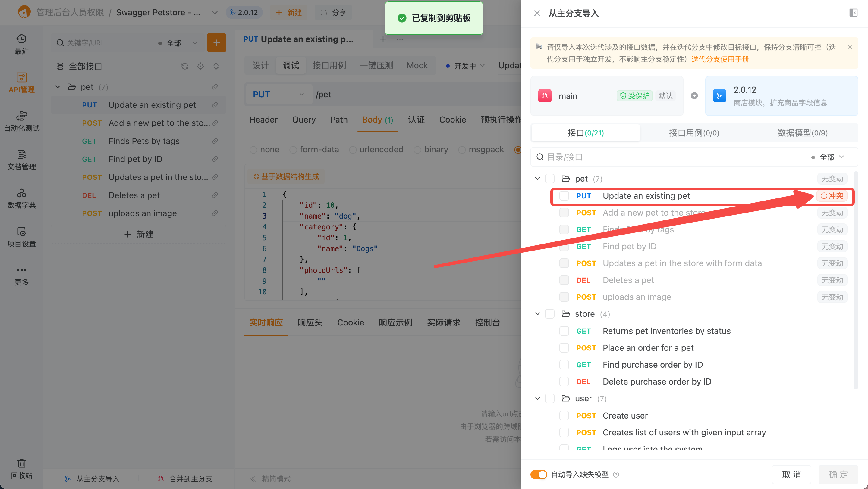This screenshot has width=868, height=489.
Task: Open the 全部 filter dropdown in left search
Action: 177,43
